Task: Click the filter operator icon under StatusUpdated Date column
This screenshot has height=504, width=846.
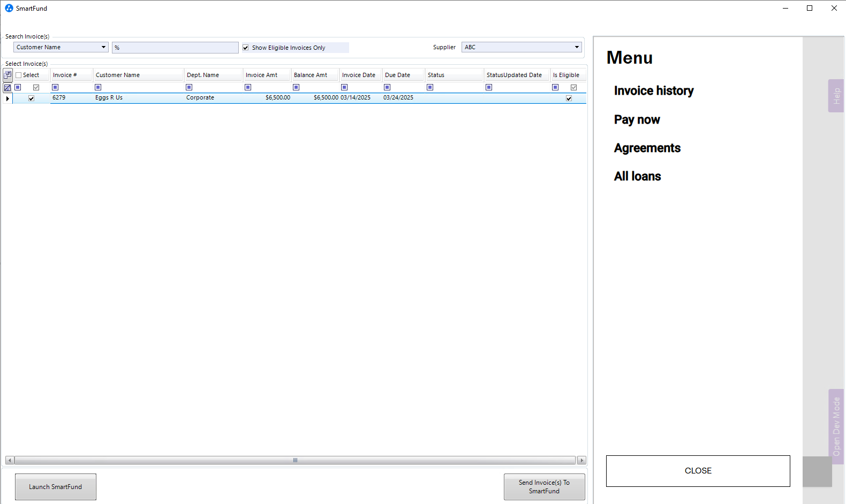Action: (x=489, y=87)
